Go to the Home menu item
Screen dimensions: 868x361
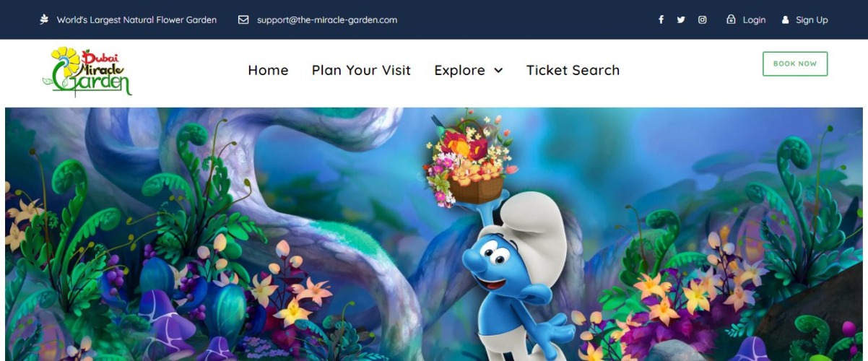point(268,70)
